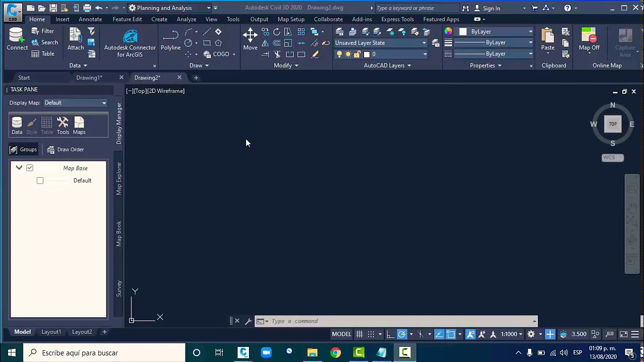The width and height of the screenshot is (644, 362).
Task: Switch to the Annotate ribbon tab
Action: pos(90,19)
